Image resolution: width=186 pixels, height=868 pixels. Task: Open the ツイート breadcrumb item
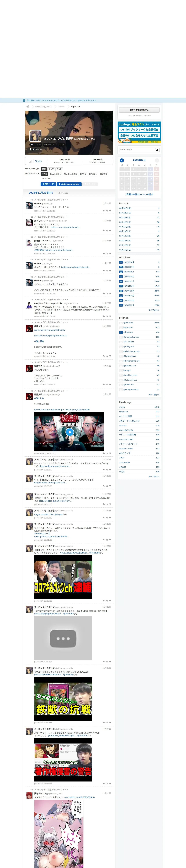(61, 106)
